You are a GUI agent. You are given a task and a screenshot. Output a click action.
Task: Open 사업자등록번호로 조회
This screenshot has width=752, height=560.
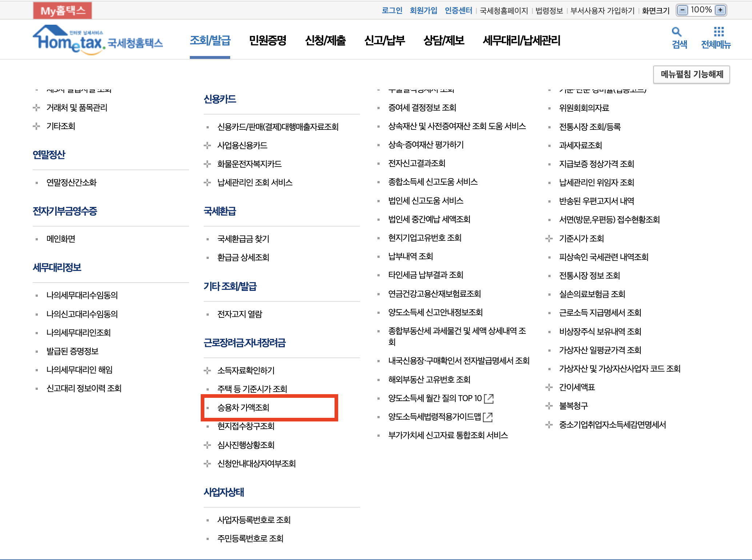[254, 520]
